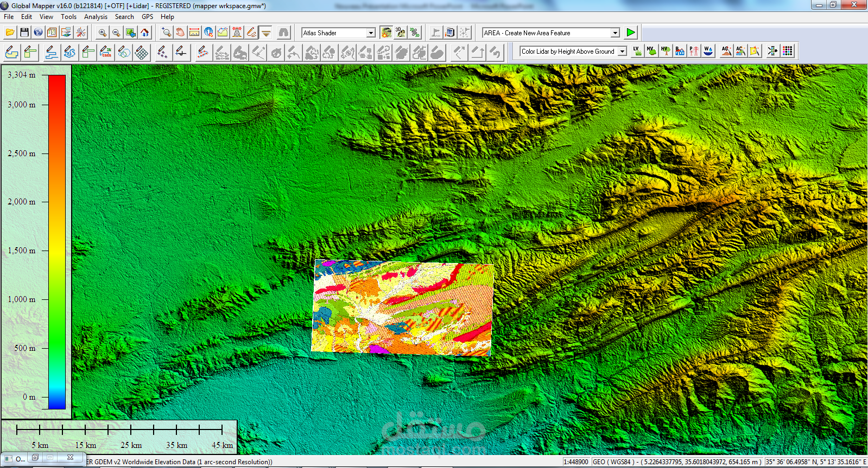868x468 pixels.
Task: Run the selected digitizer command green arrow
Action: (630, 33)
